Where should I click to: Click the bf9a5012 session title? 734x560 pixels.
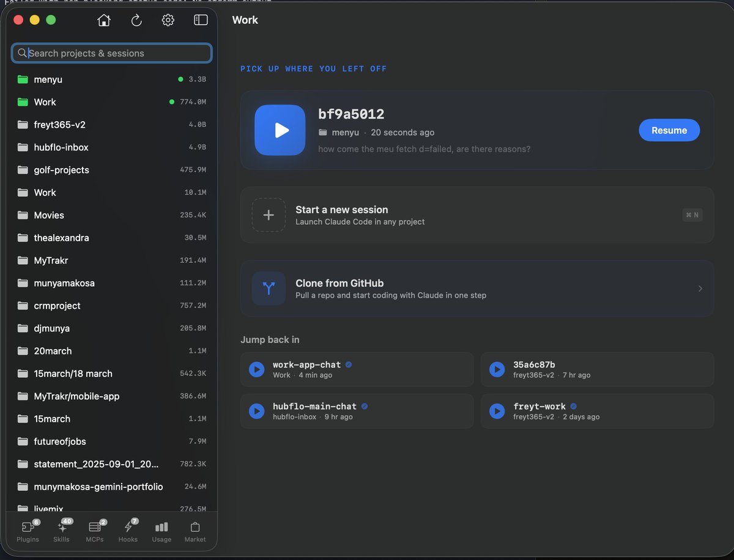point(351,114)
